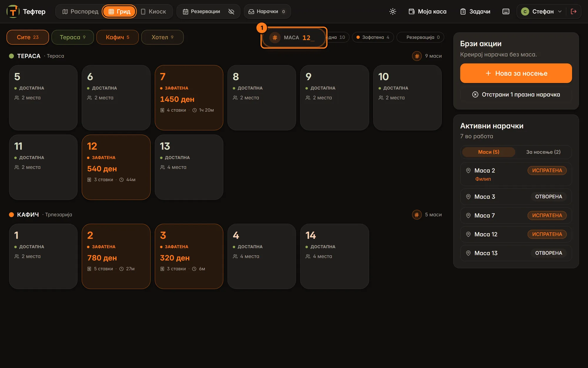
Task: Select table 13 with 4 места
Action: tap(189, 167)
